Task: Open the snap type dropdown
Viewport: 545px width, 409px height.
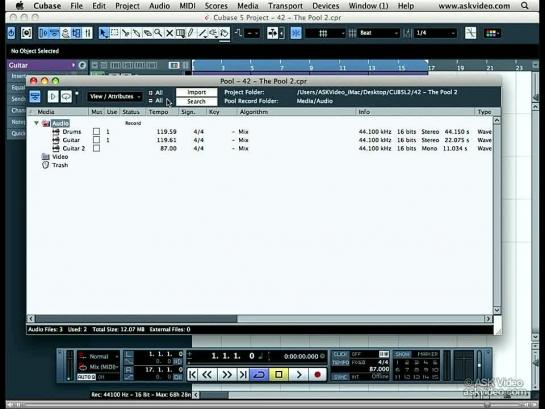Action: pos(325,33)
